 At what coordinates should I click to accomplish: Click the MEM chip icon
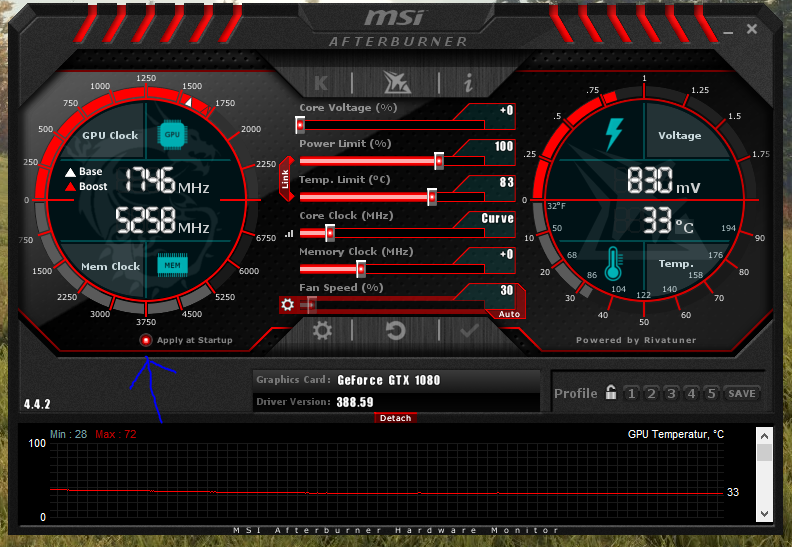(172, 265)
